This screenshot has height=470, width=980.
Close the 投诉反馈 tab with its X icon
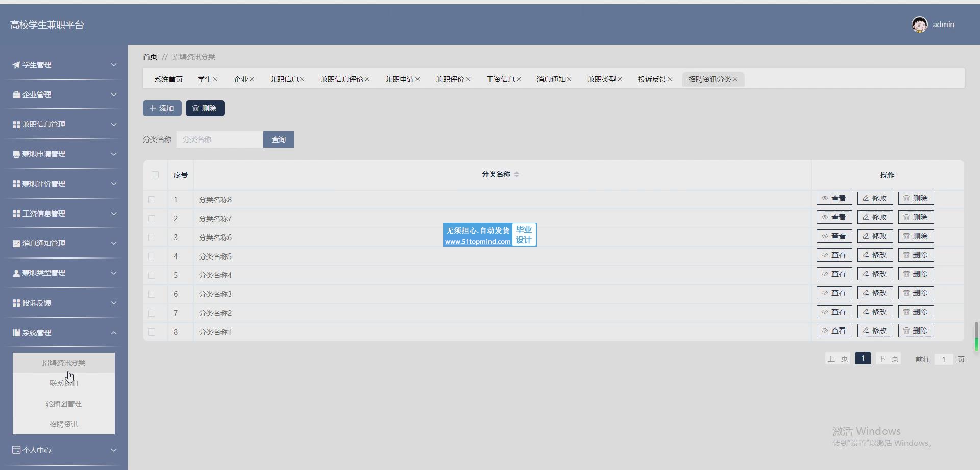pyautogui.click(x=670, y=79)
